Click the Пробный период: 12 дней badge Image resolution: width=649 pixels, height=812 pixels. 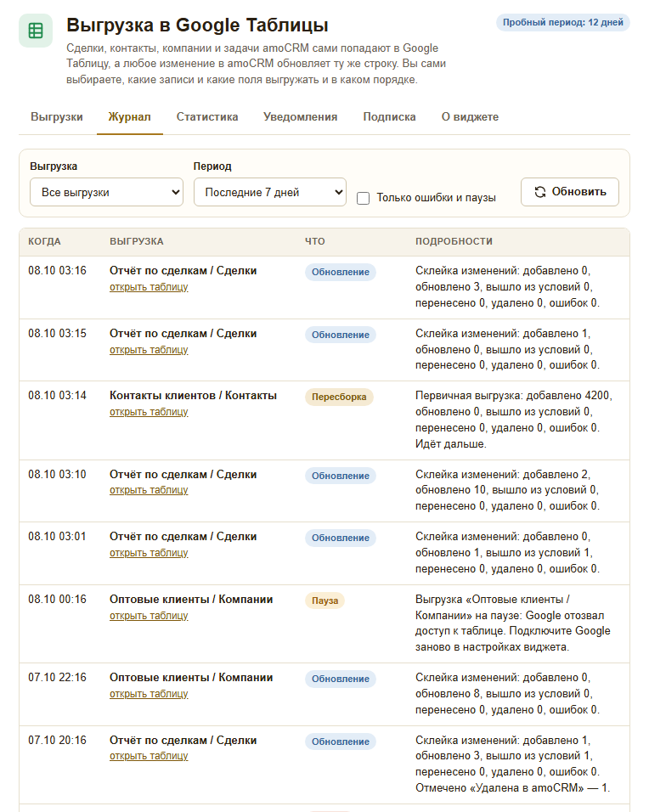[x=563, y=22]
